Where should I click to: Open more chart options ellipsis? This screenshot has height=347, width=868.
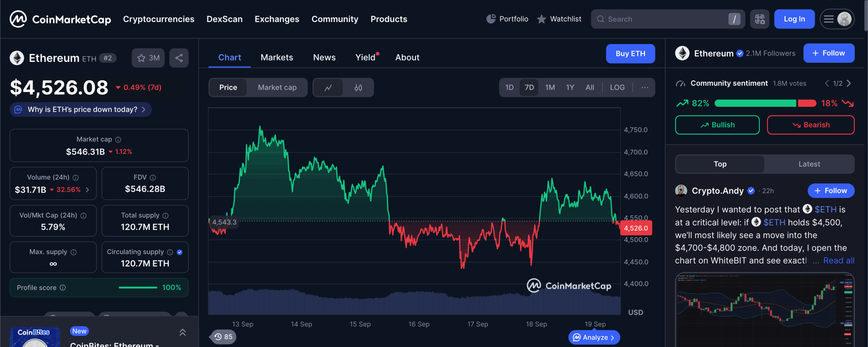645,88
